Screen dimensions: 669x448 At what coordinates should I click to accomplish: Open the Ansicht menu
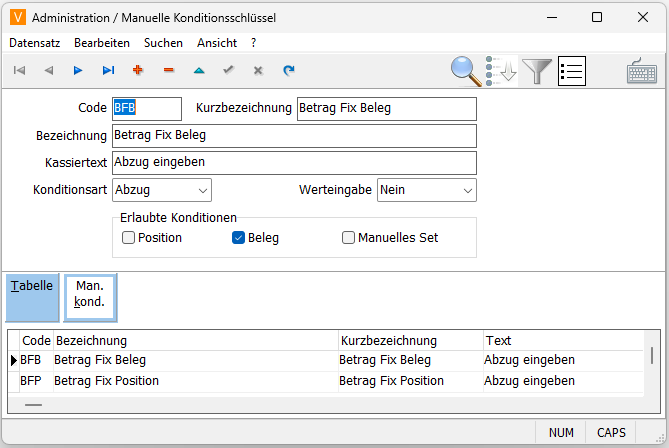pos(217,43)
